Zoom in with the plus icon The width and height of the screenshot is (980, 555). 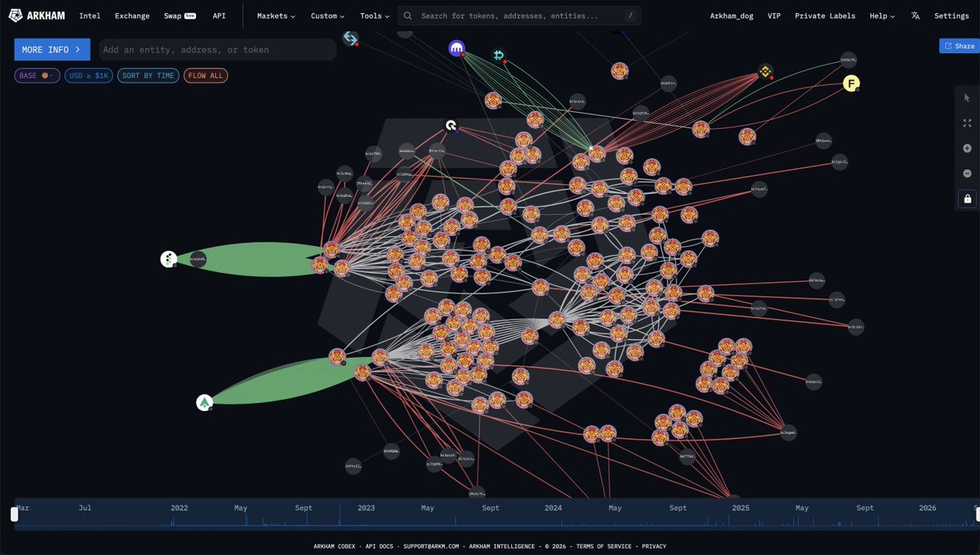click(x=968, y=149)
